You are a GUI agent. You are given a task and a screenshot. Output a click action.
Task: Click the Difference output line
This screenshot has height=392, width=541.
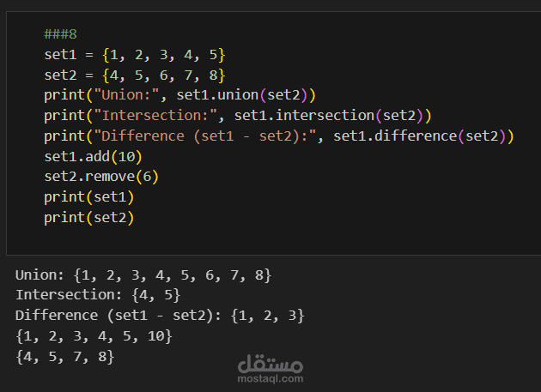click(160, 316)
